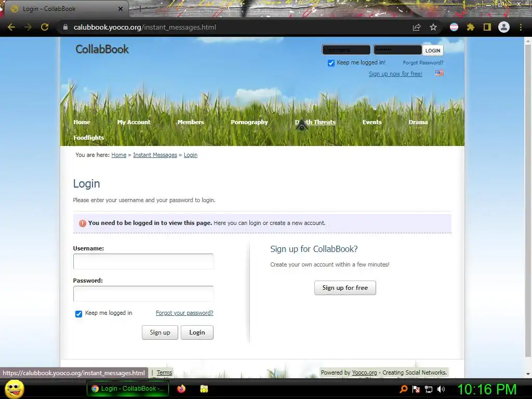The width and height of the screenshot is (532, 399).
Task: Click the scrollbar up arrow
Action: [528, 41]
